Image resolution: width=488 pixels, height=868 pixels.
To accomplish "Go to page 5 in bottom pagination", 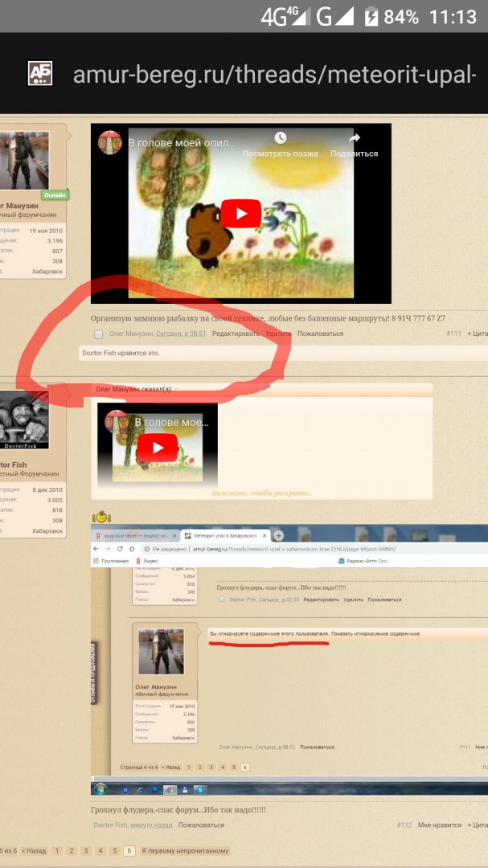I will pos(113,850).
